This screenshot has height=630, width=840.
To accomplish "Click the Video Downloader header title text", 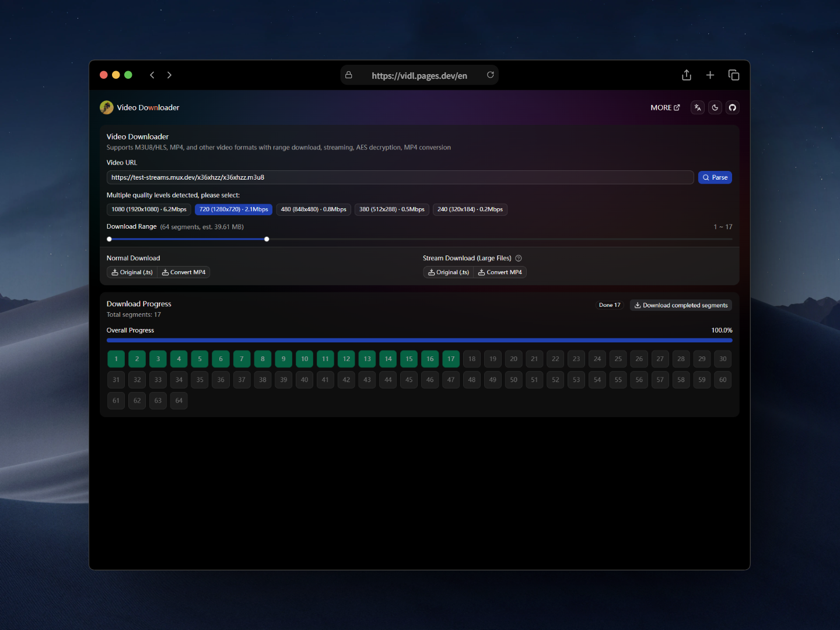I will point(148,107).
